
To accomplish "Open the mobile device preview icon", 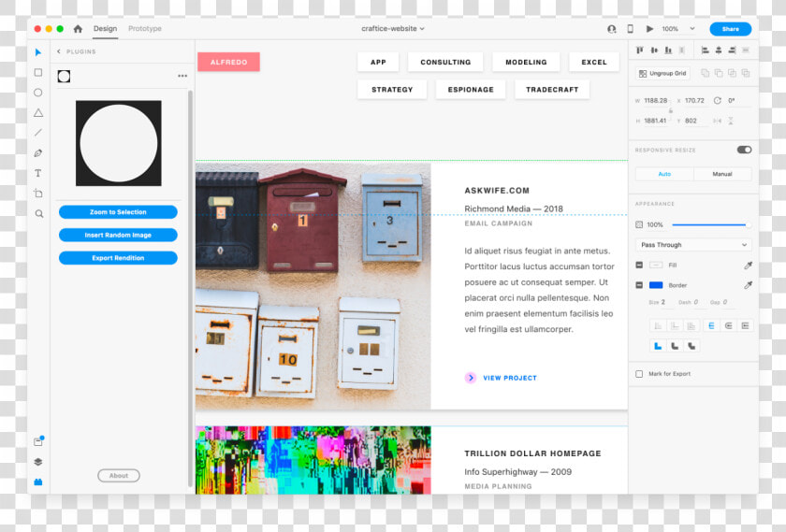I will [630, 29].
